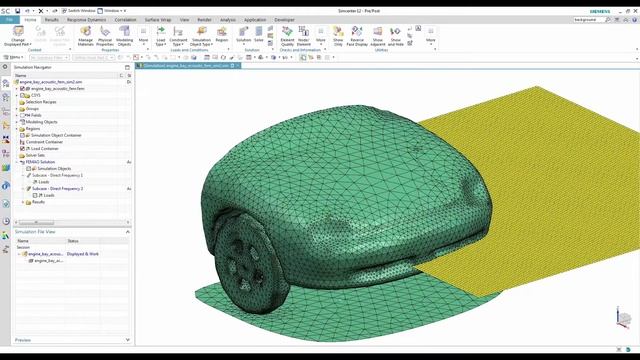Expand the Preview panel
The image size is (640, 360).
pos(127,340)
